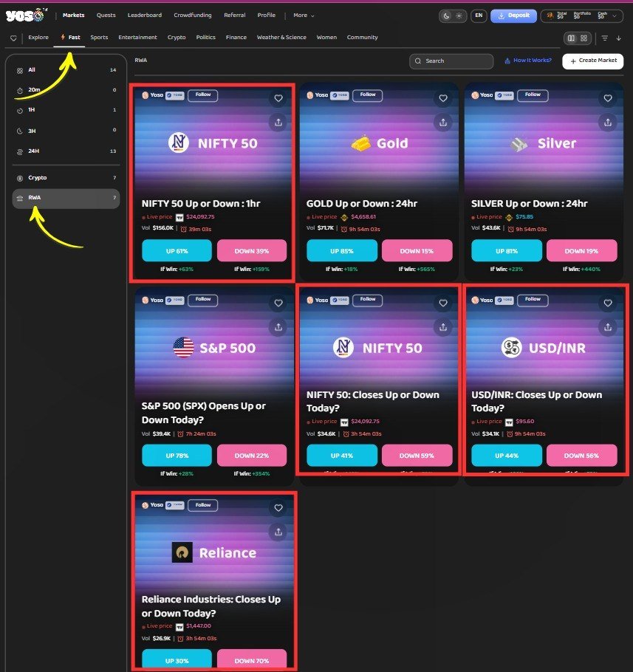
Task: Select the 20m timeframe filter
Action: coord(66,90)
